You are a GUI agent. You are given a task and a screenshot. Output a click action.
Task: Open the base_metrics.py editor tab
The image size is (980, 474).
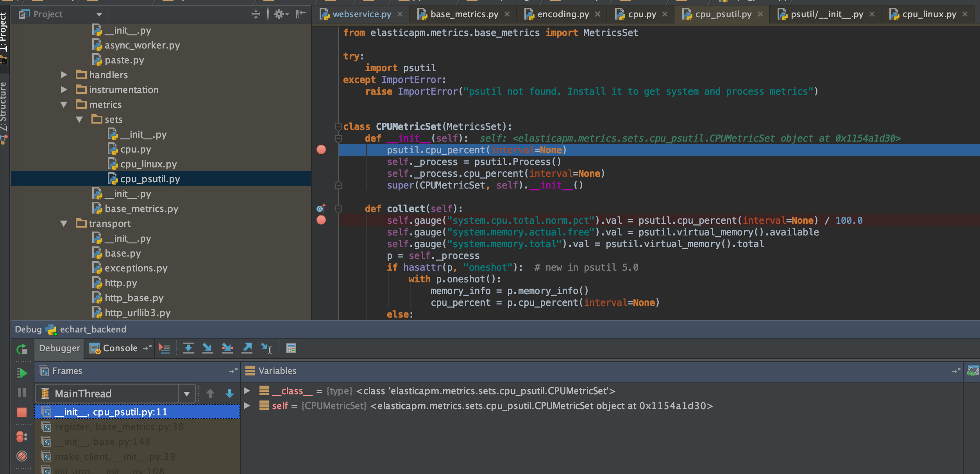(464, 14)
